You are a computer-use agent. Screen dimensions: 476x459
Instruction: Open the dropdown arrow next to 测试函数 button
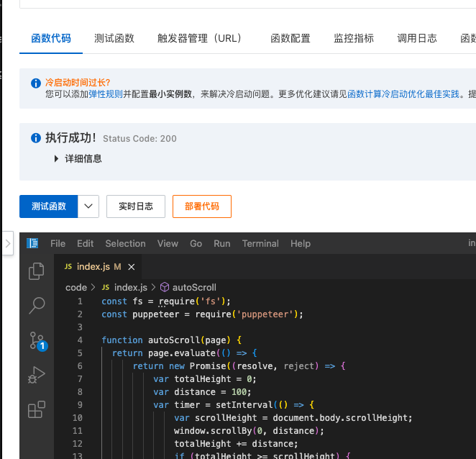pyautogui.click(x=88, y=206)
